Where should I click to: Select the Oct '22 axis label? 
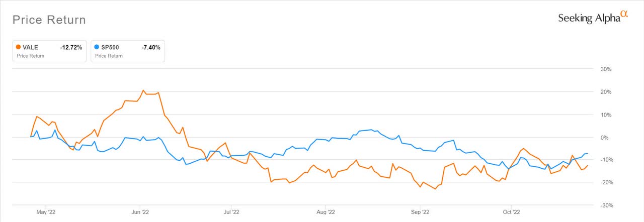click(511, 212)
